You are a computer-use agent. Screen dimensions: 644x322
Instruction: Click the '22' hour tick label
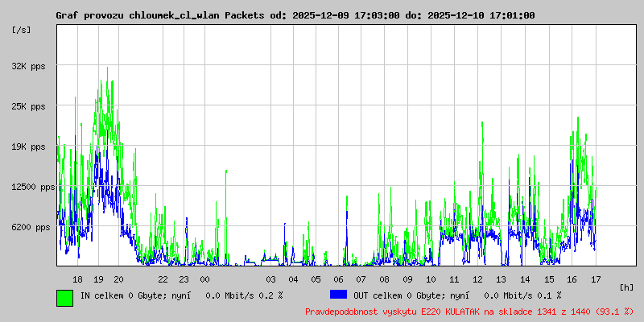tap(163, 279)
